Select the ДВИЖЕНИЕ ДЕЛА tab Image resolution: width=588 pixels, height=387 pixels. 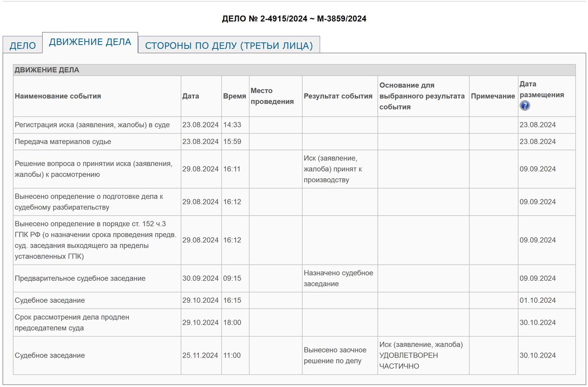90,42
